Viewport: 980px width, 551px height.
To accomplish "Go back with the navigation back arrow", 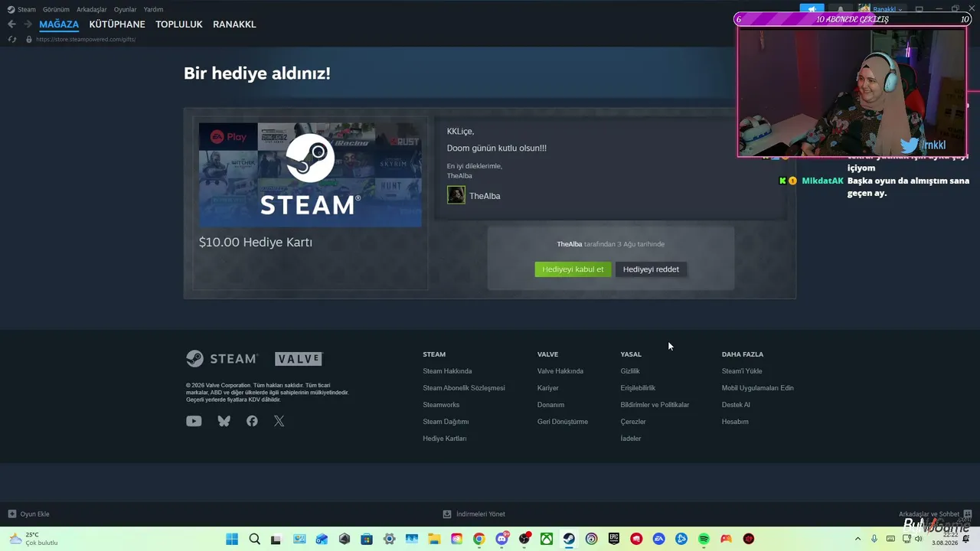I will point(11,24).
